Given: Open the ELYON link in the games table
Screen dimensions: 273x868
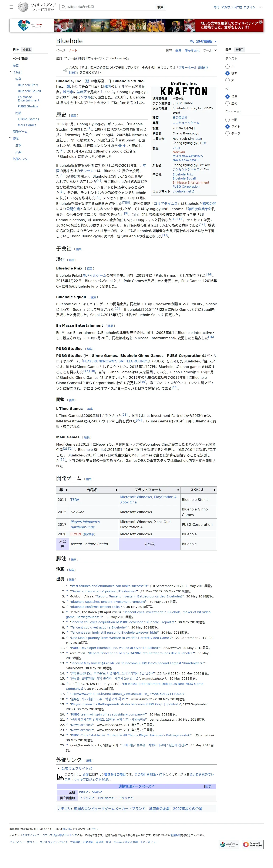Looking at the screenshot, I should [x=76, y=534].
